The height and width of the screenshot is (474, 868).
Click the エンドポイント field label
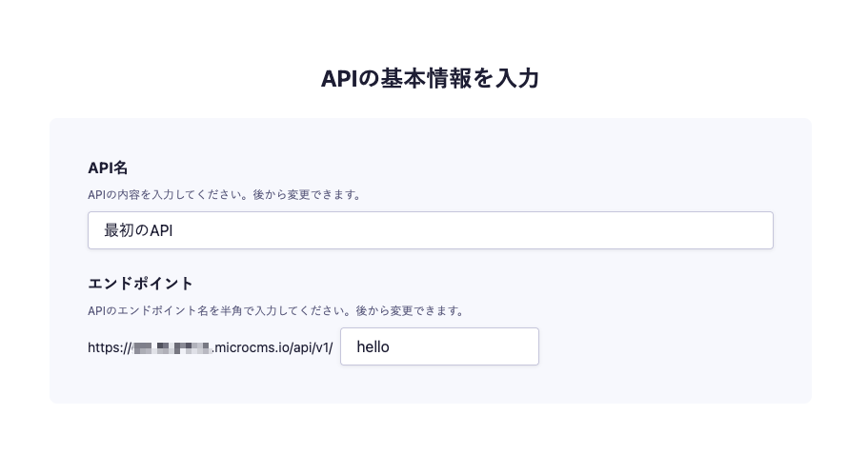click(141, 284)
